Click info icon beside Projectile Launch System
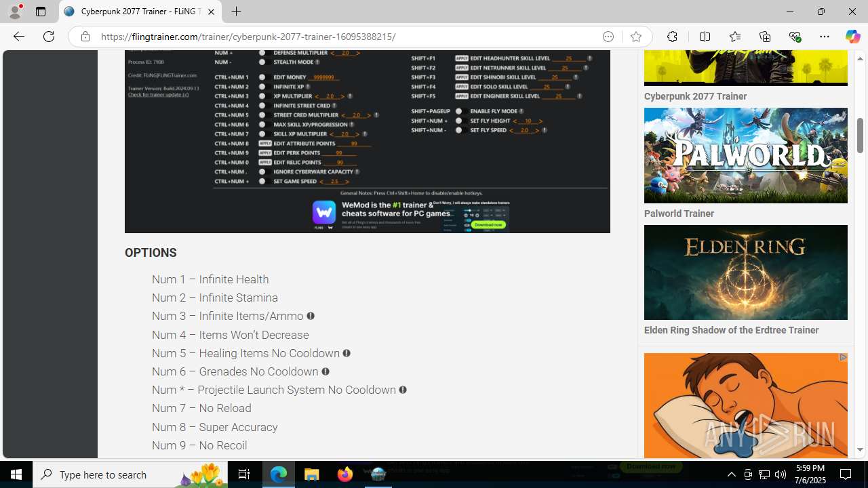Viewport: 868px width, 488px height. click(403, 390)
